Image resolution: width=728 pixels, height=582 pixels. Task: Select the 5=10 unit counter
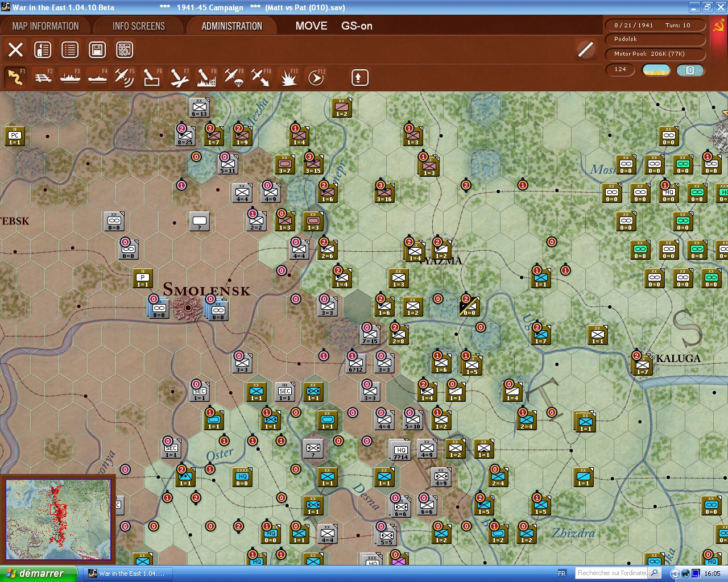coord(412,420)
